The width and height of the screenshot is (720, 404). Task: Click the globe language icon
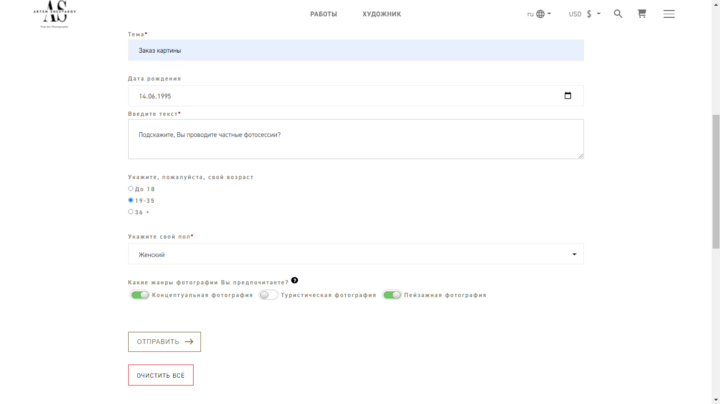[541, 14]
